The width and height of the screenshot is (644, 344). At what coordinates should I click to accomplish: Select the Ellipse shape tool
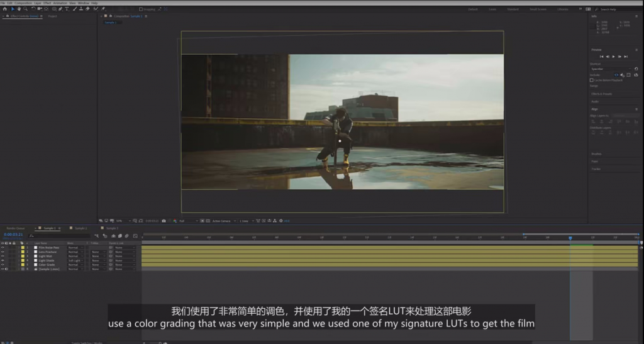[x=54, y=9]
